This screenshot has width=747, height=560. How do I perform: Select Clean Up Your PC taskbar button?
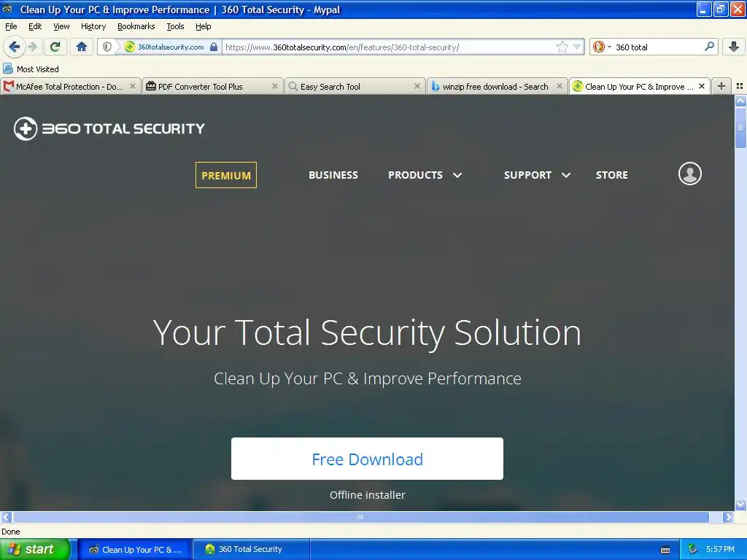135,549
